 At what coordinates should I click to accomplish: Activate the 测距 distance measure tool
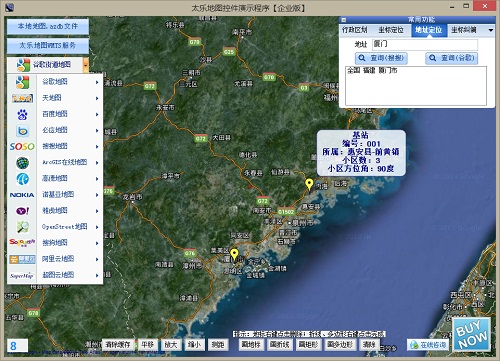[x=218, y=344]
